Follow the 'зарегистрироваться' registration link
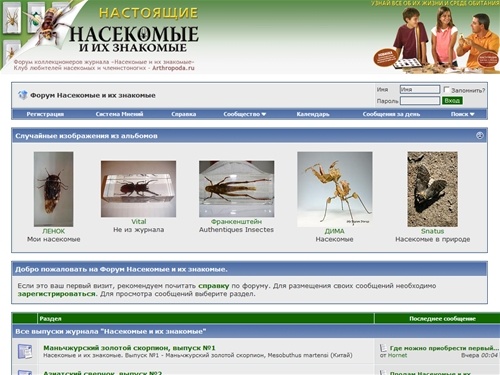Viewport: 500px width, 375px height. click(x=56, y=294)
